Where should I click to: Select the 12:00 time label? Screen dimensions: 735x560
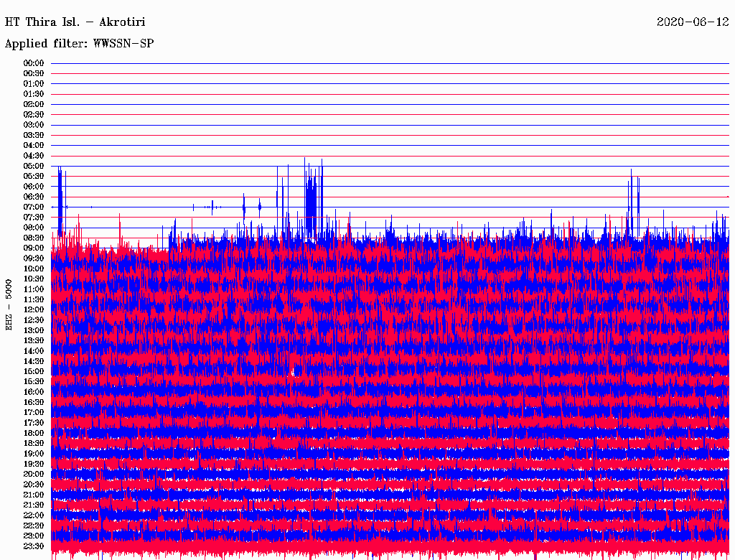coord(34,310)
